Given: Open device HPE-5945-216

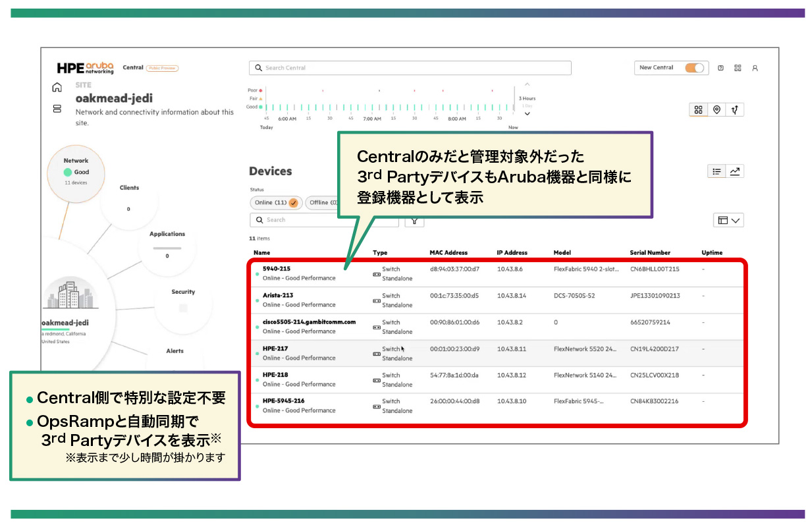Looking at the screenshot, I should coord(283,401).
